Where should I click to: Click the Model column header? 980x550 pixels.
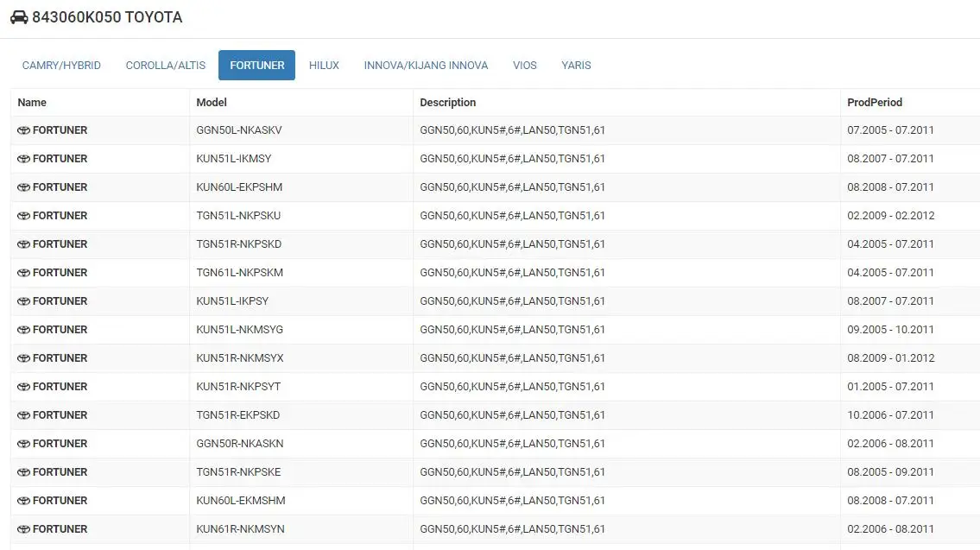212,103
